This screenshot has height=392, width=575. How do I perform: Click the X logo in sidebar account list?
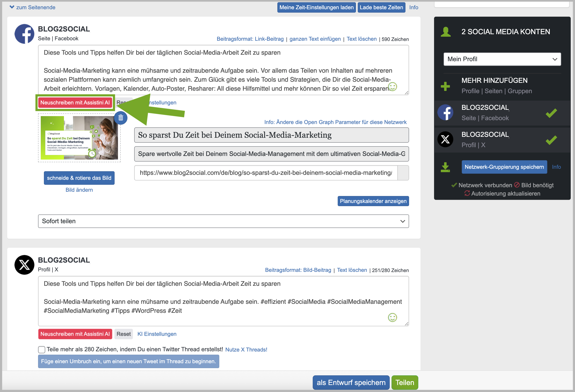(445, 140)
